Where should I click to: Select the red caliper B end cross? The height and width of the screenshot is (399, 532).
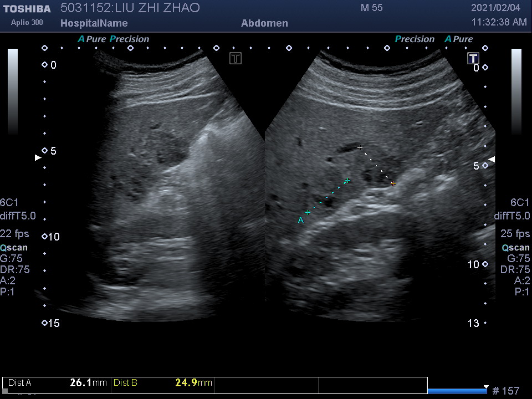(x=393, y=183)
